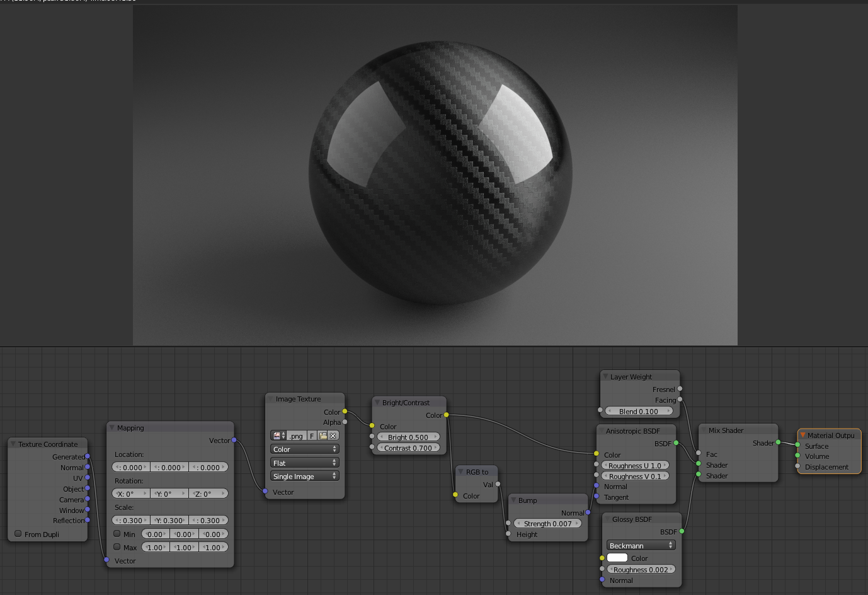Click the Vector input socket on Mapping node
The image size is (868, 595).
[106, 560]
